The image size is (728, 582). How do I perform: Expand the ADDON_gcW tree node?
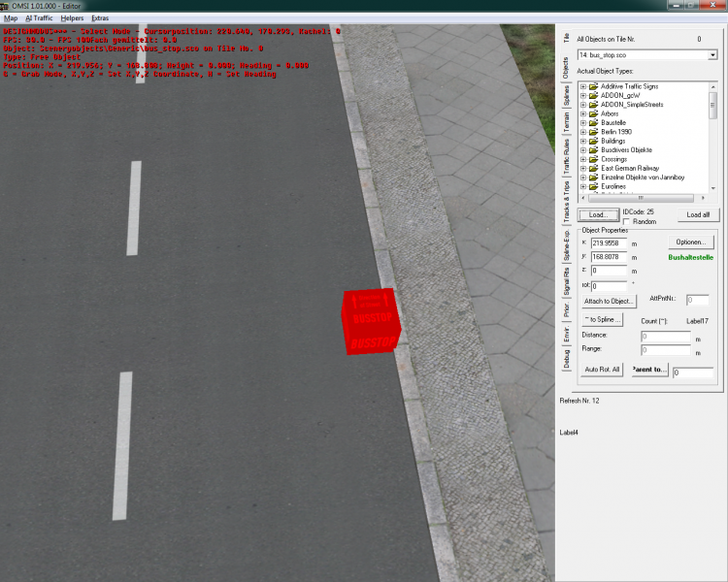tap(583, 96)
